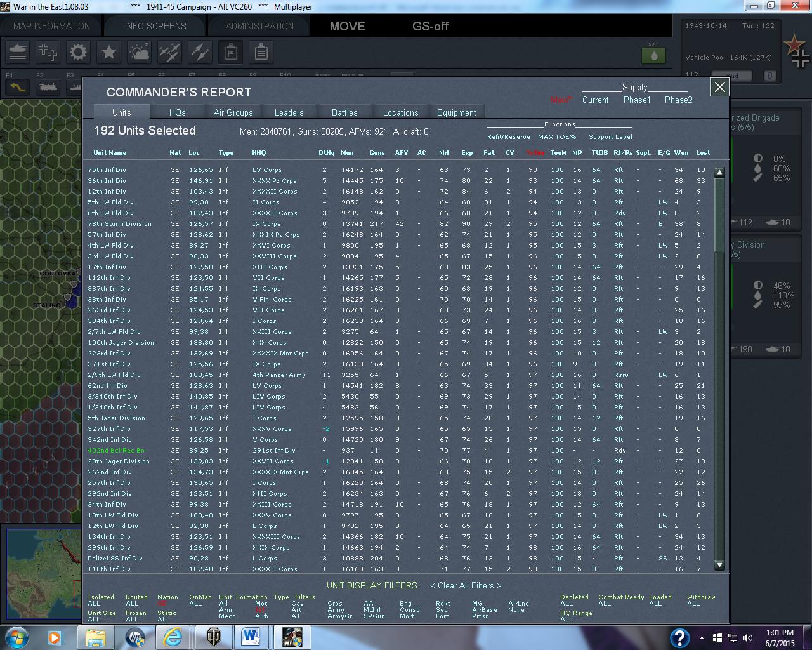Select the 78th Sturm Division unit
This screenshot has height=650, width=812.
tap(119, 223)
